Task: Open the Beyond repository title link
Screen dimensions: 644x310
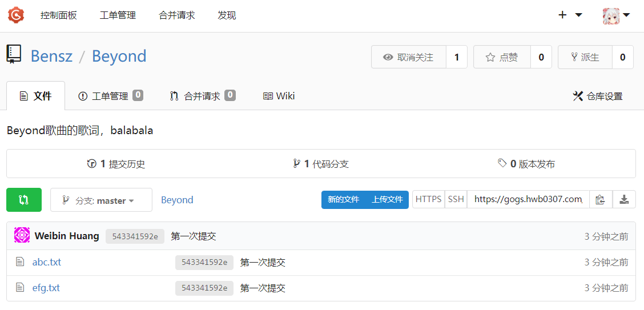Action: [119, 56]
